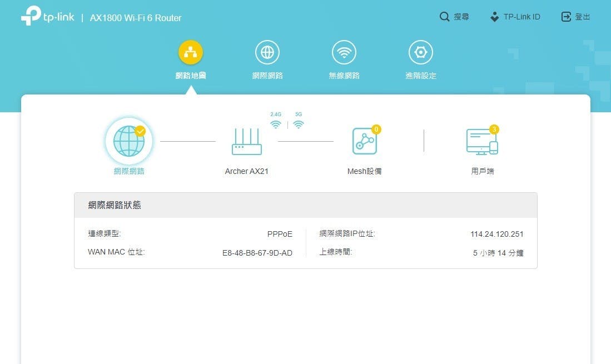Click the Mesh設備 label
This screenshot has width=611, height=364.
tap(364, 171)
